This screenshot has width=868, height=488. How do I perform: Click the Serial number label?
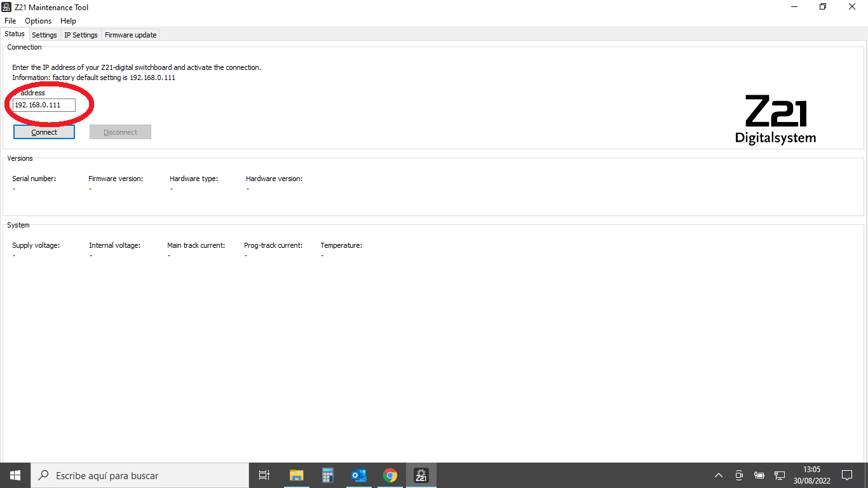point(34,179)
